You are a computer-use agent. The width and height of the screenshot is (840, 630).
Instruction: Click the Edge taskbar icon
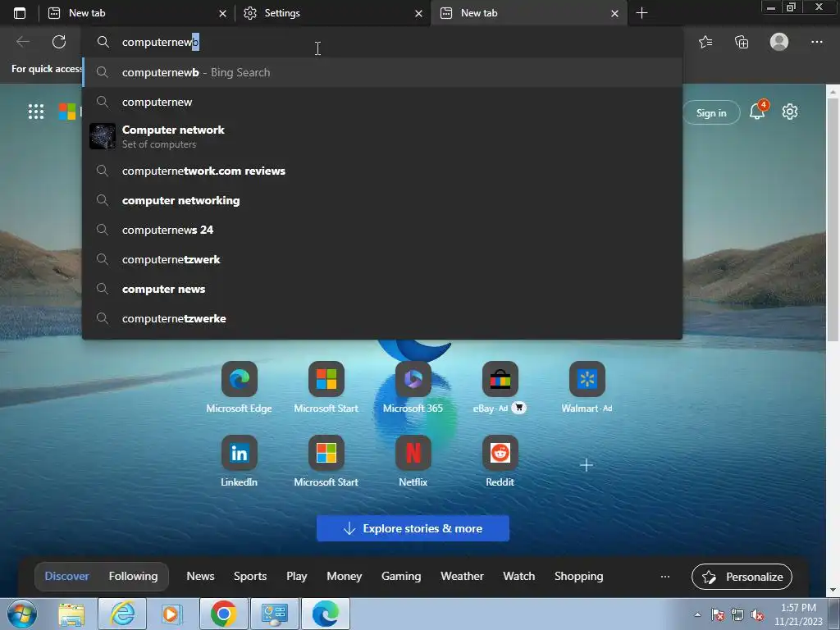point(325,614)
